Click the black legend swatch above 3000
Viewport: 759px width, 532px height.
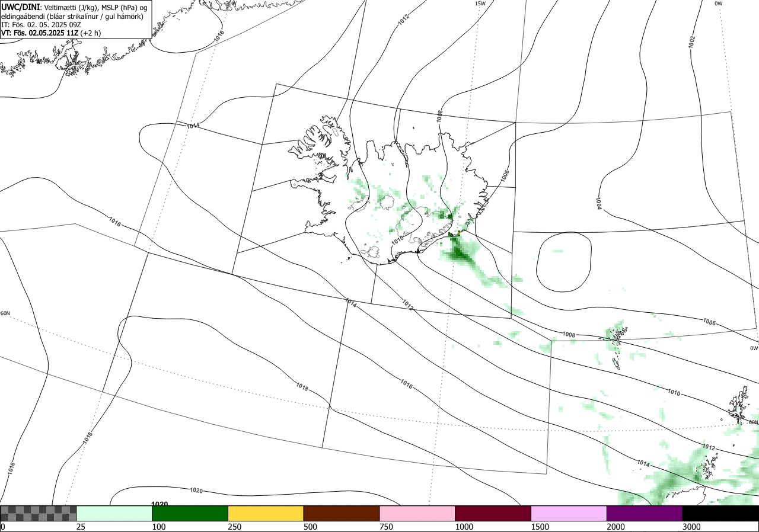coord(720,513)
